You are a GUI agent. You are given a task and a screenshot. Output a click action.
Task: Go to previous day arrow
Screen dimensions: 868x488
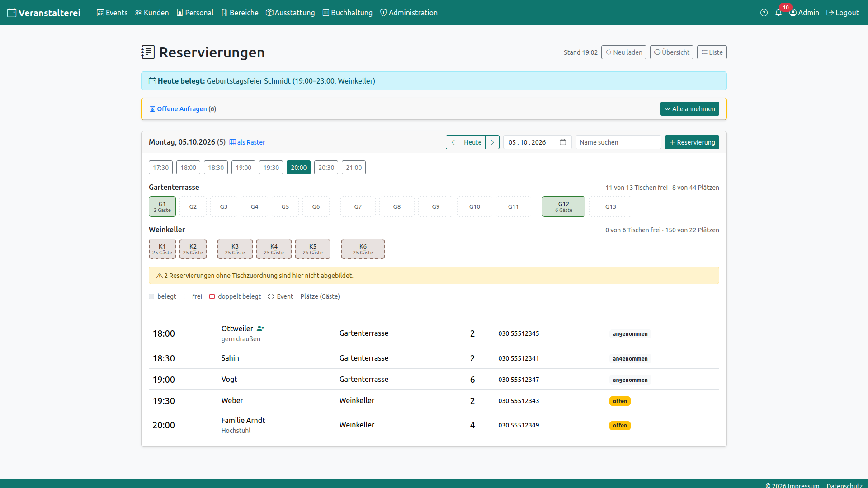[x=453, y=142]
